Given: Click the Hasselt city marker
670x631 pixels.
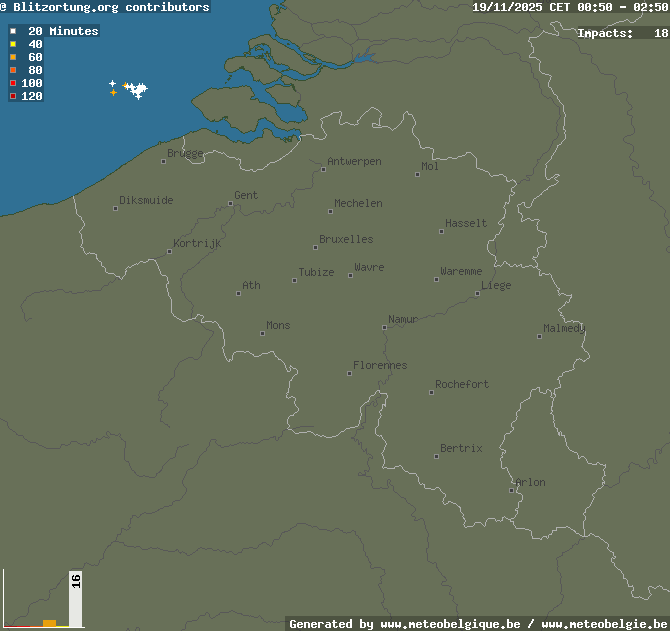Looking at the screenshot, I should pyautogui.click(x=441, y=231).
